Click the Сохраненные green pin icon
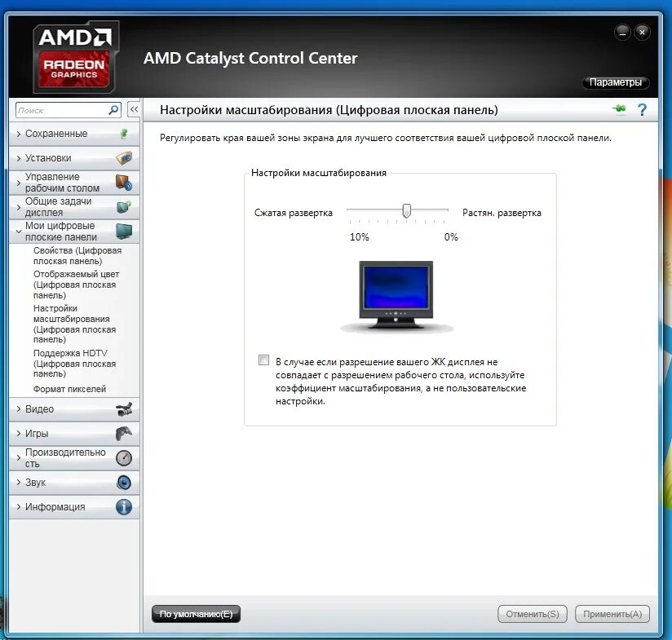This screenshot has width=672, height=640. pos(124,134)
